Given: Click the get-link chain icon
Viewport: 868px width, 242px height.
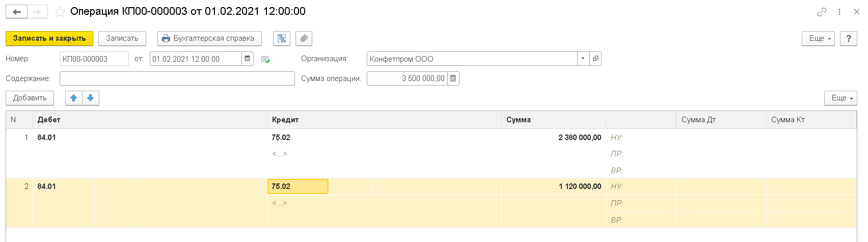Looking at the screenshot, I should click(822, 12).
